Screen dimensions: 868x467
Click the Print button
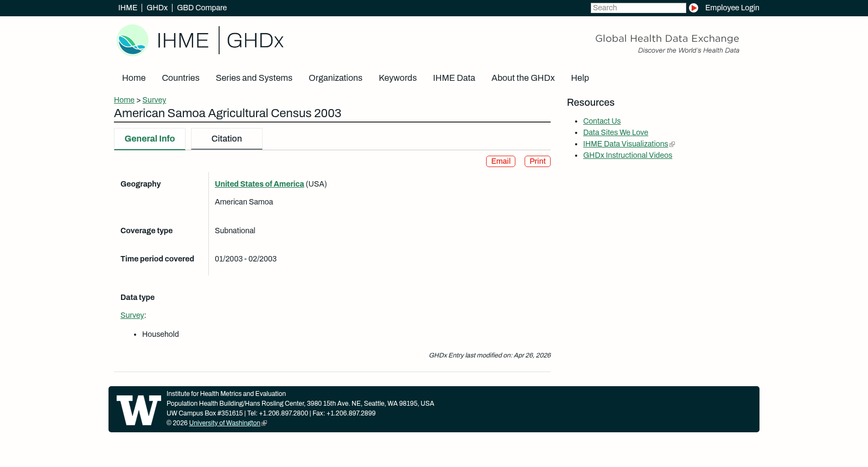click(538, 161)
